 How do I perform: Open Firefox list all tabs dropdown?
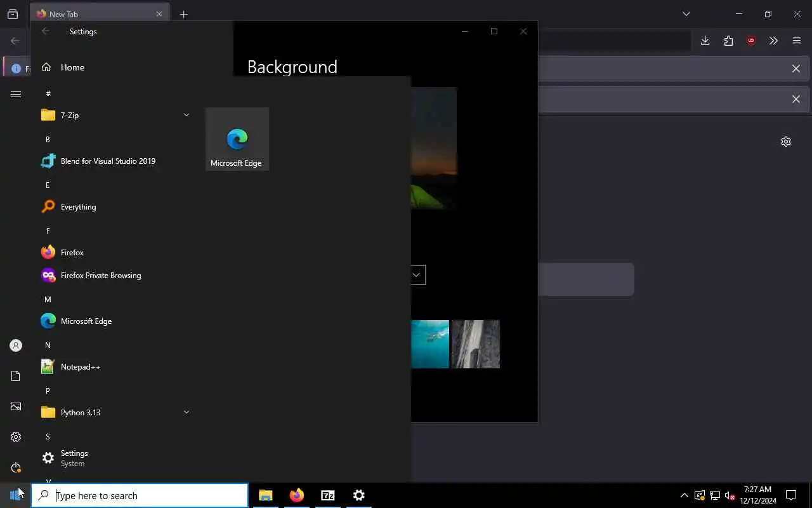686,14
